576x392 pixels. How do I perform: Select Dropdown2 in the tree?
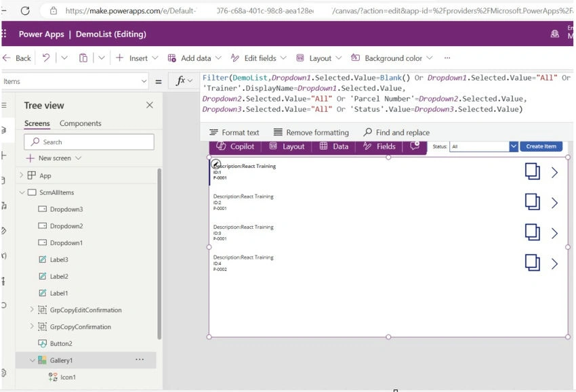tap(66, 225)
